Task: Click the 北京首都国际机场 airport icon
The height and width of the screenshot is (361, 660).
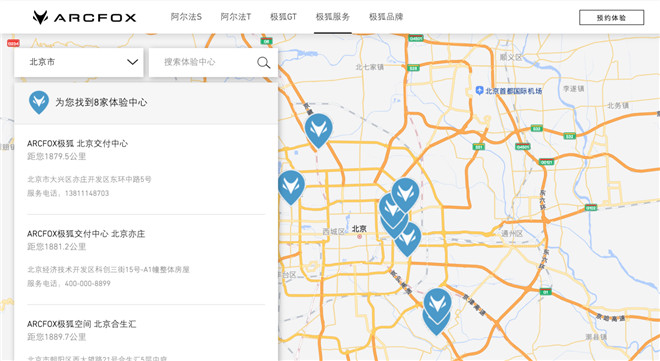Action: coord(479,90)
